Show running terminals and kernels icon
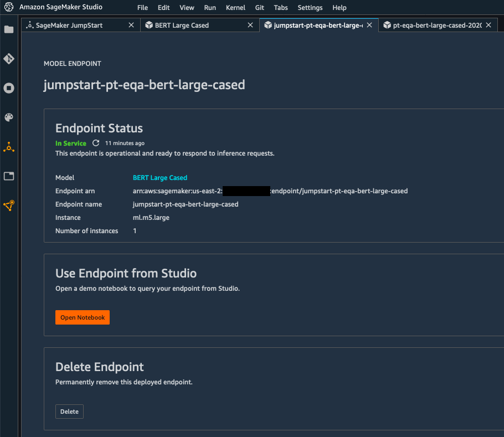 point(9,88)
